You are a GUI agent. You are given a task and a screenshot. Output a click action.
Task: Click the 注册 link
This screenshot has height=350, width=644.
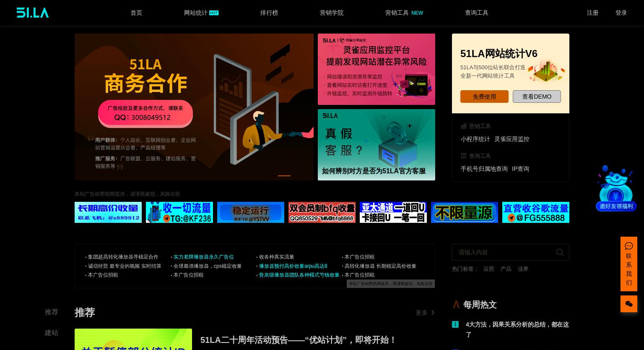pos(592,13)
